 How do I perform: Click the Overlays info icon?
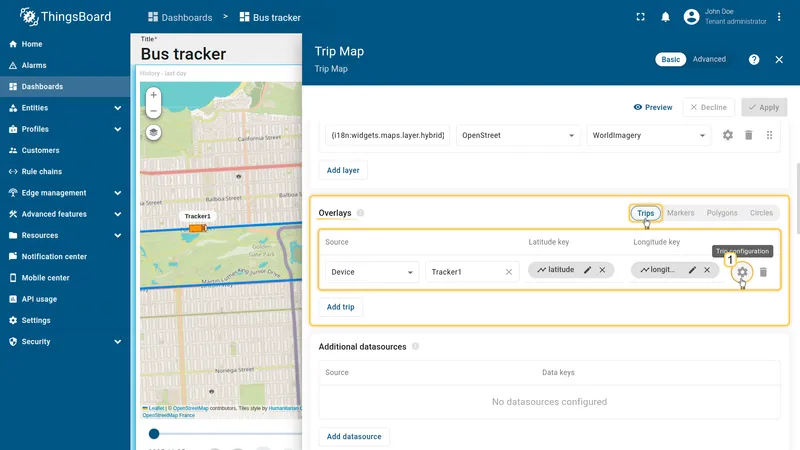pos(360,213)
